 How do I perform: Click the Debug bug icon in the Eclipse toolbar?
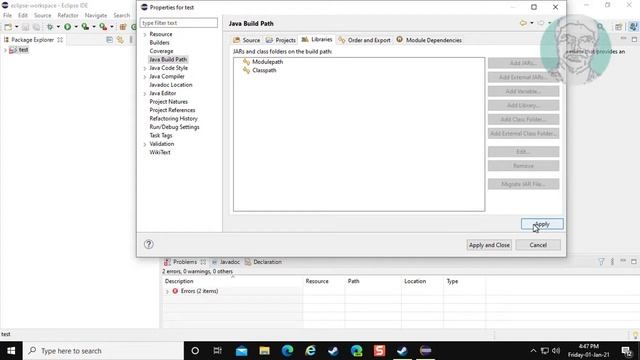click(x=50, y=27)
